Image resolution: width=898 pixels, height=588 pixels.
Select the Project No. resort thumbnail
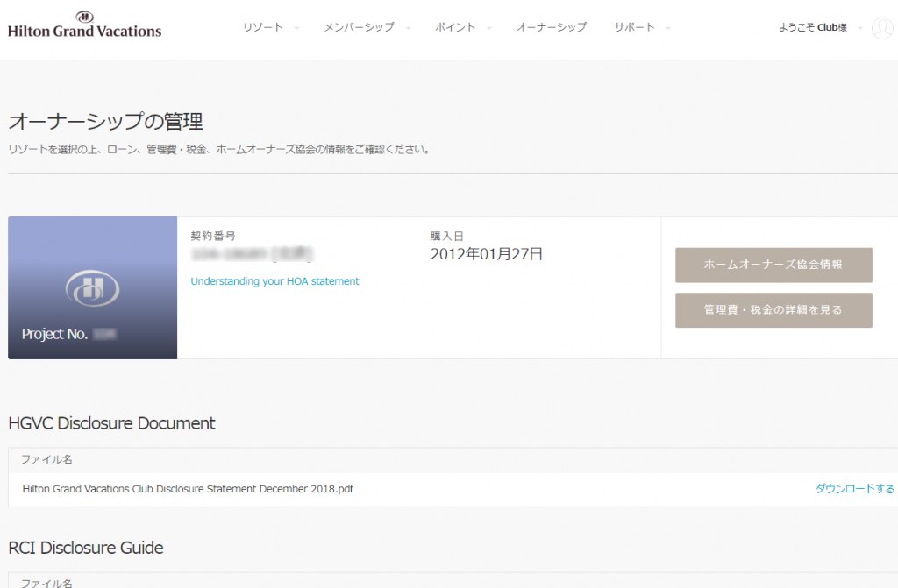93,288
